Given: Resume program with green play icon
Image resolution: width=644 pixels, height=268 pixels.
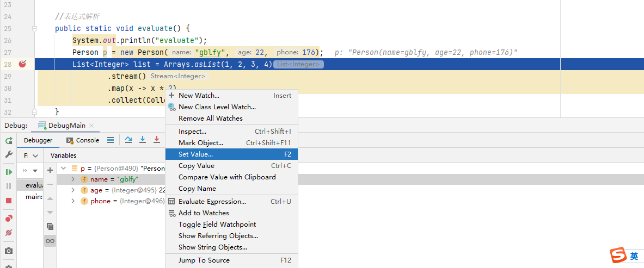Looking at the screenshot, I should (9, 172).
